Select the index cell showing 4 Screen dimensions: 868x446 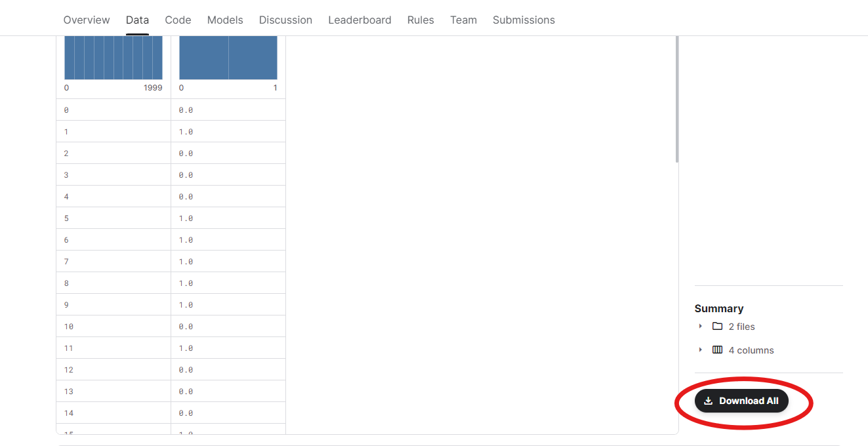click(x=114, y=196)
